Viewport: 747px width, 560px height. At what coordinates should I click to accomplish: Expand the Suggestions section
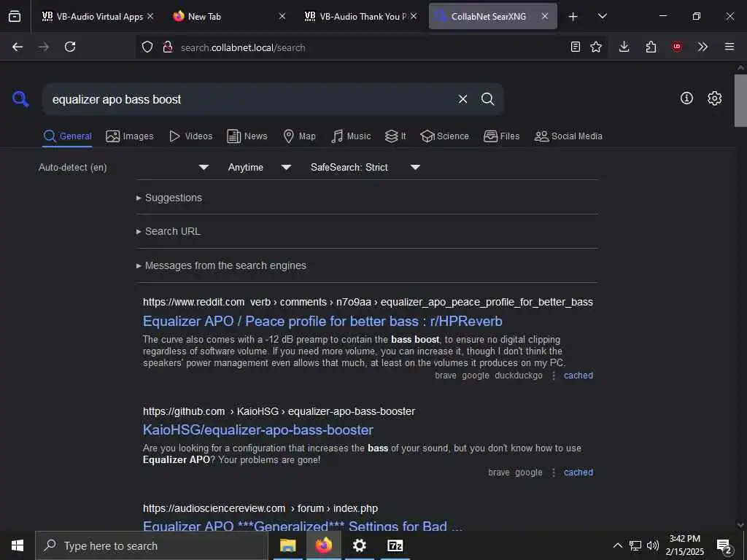click(x=169, y=198)
